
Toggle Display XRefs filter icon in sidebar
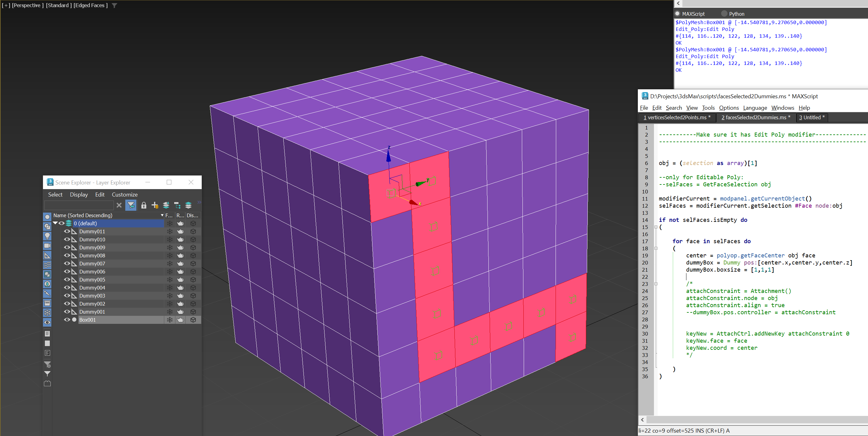click(x=47, y=284)
